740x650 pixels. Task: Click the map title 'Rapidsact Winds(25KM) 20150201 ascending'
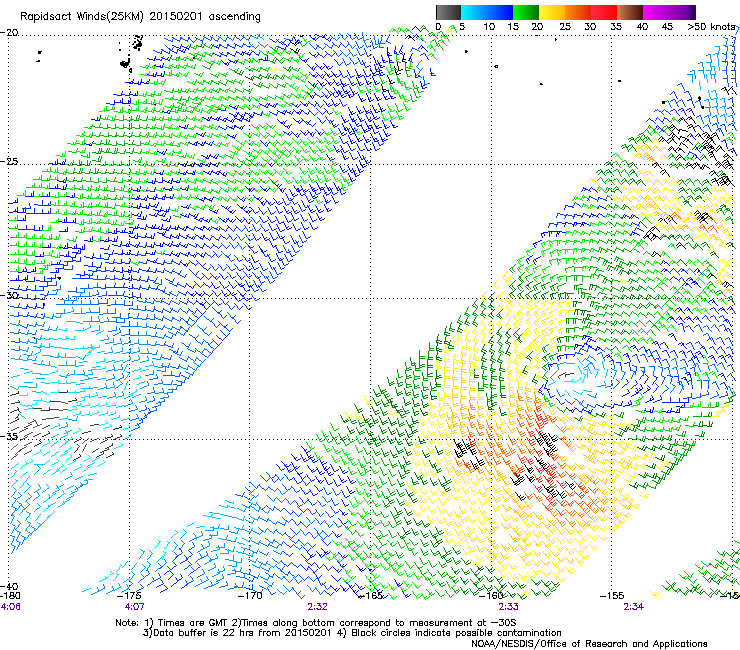click(140, 17)
